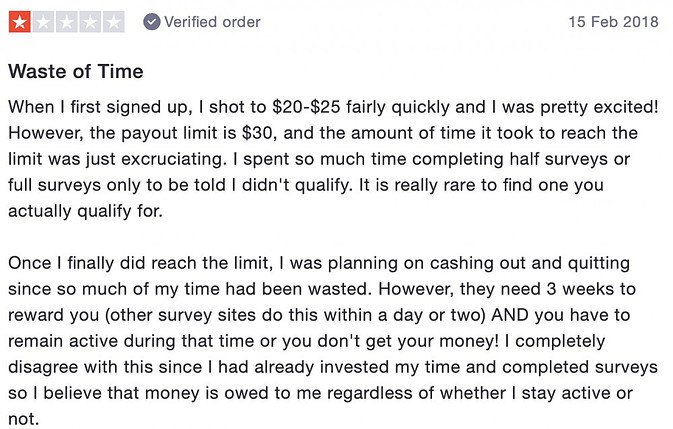Click the verified order checkmark badge

[152, 22]
